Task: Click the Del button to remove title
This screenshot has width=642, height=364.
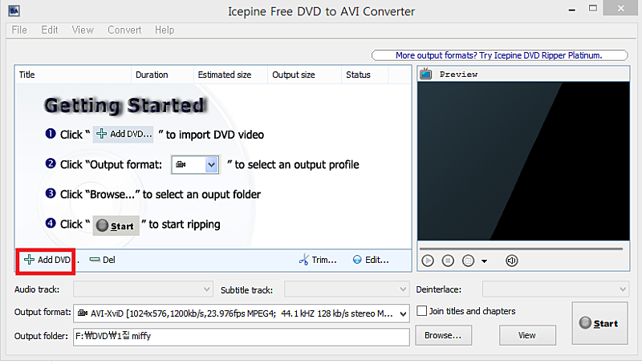Action: pos(103,260)
